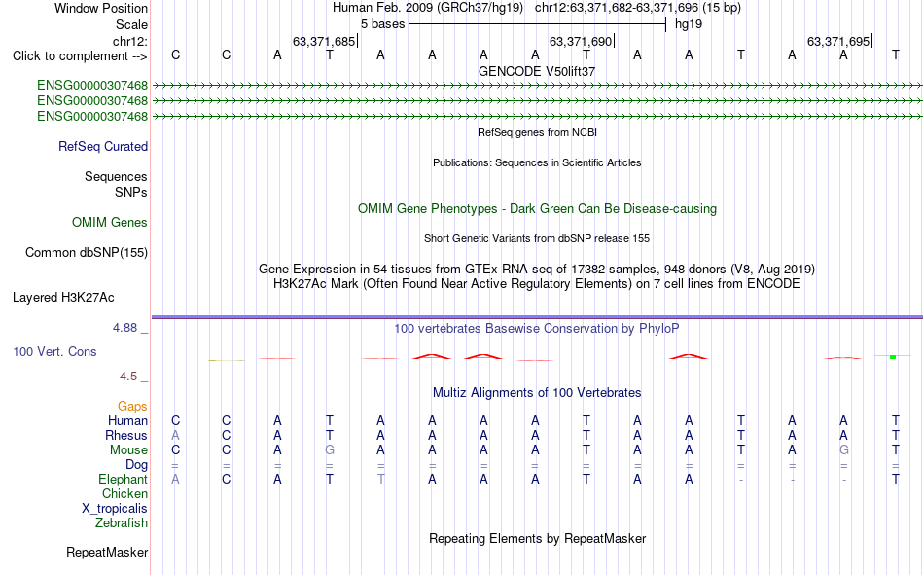
Task: Click the Chicken species label
Action: click(124, 493)
